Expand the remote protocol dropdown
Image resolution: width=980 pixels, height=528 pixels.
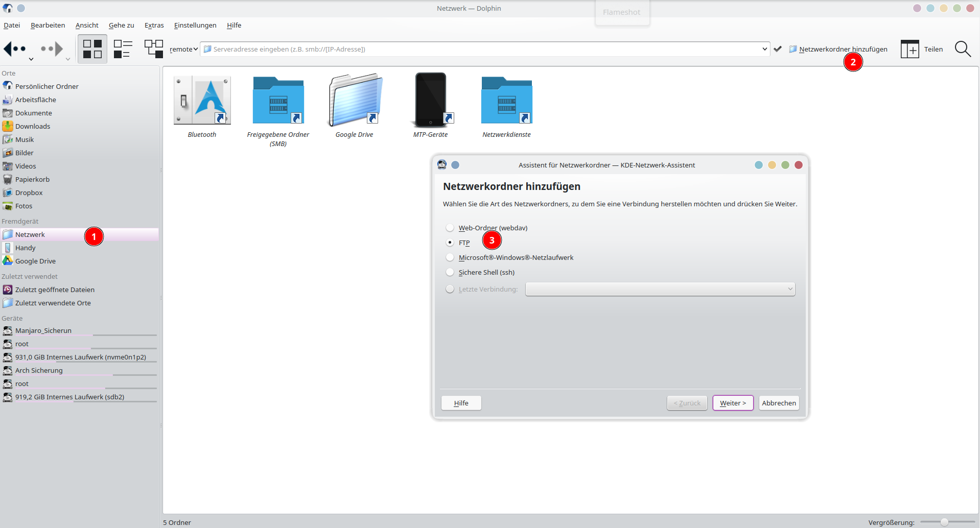pos(183,49)
